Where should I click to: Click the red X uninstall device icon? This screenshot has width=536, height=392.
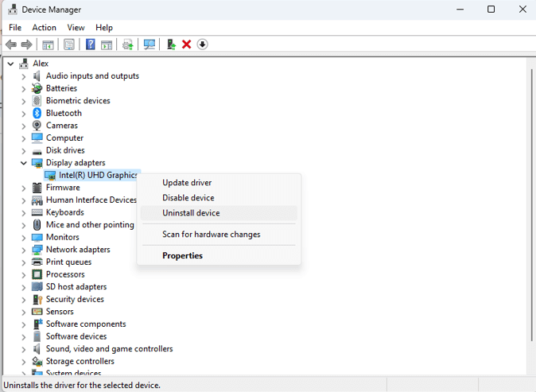187,45
